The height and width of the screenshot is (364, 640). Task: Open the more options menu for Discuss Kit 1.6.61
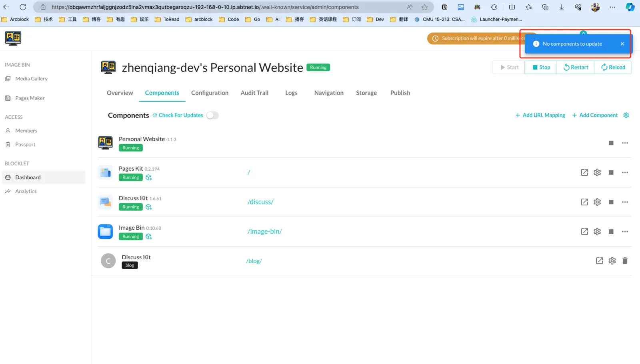tap(625, 202)
